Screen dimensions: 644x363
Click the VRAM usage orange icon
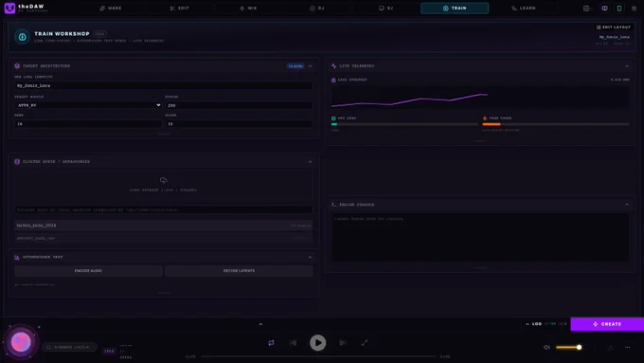[485, 118]
